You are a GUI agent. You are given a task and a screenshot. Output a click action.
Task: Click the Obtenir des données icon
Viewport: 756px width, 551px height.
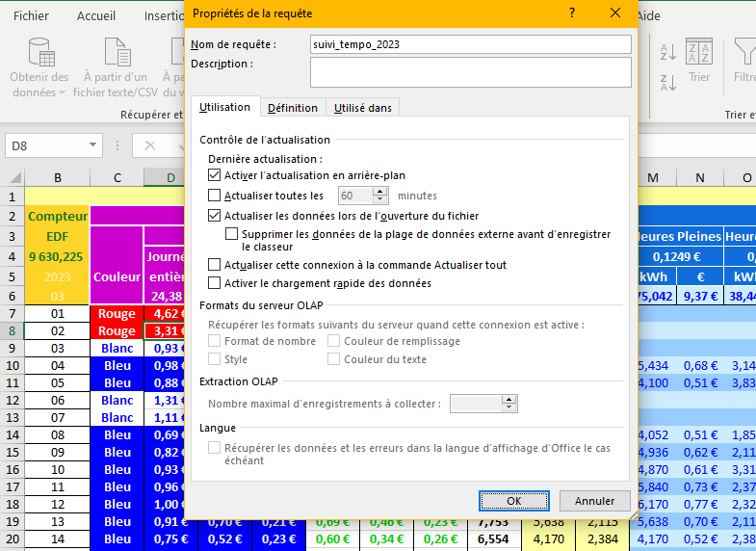point(39,52)
